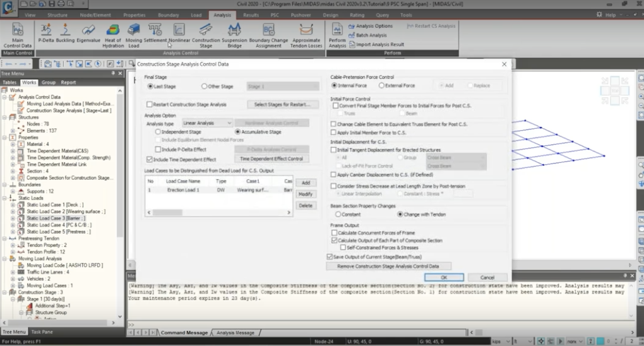Click Perform Analysis icon
Image resolution: width=644 pixels, height=346 pixels.
click(337, 36)
